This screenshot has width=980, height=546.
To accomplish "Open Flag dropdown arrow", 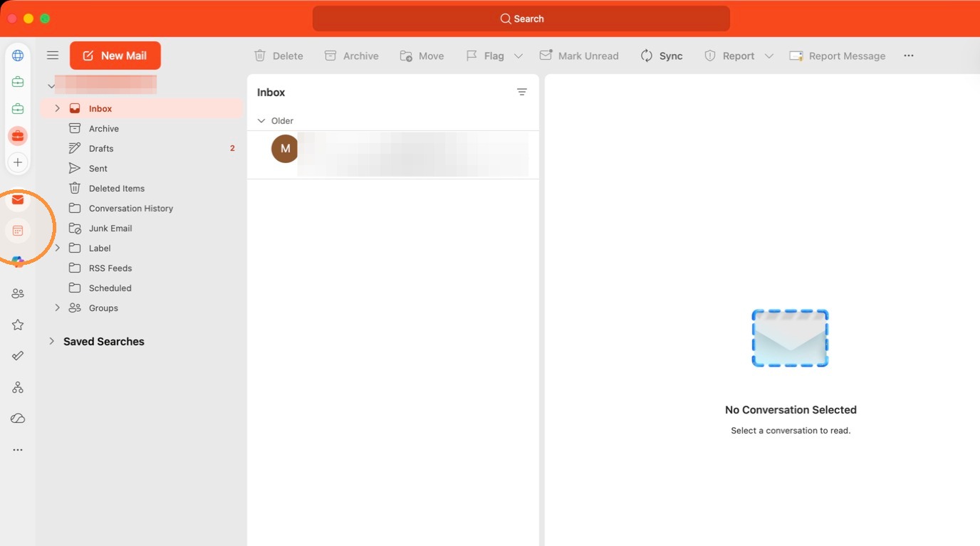I will point(518,56).
